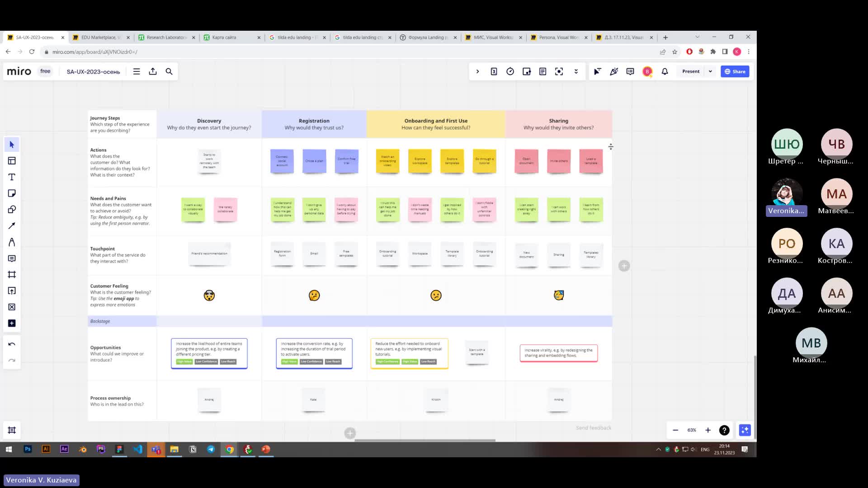Select the blue 'Chose a plan' sticky note
This screenshot has width=868, height=488.
[314, 161]
